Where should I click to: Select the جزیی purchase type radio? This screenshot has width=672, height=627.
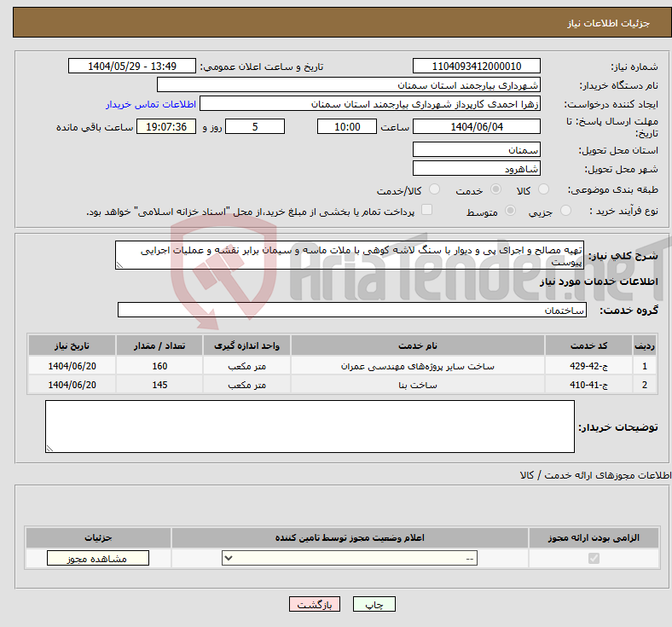click(x=565, y=211)
